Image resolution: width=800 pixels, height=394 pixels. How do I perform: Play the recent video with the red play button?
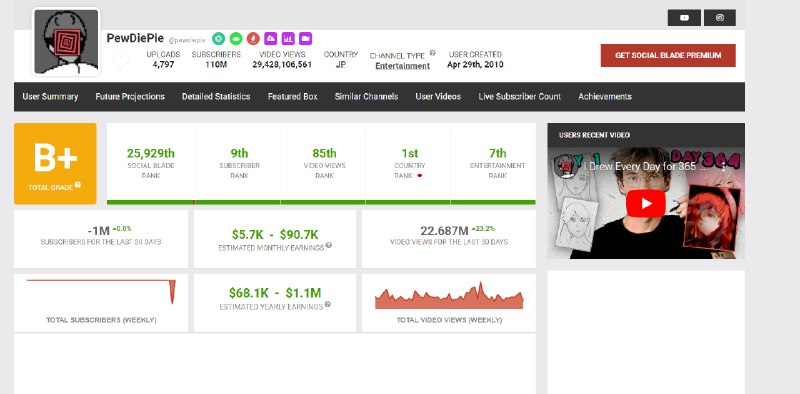coord(646,203)
